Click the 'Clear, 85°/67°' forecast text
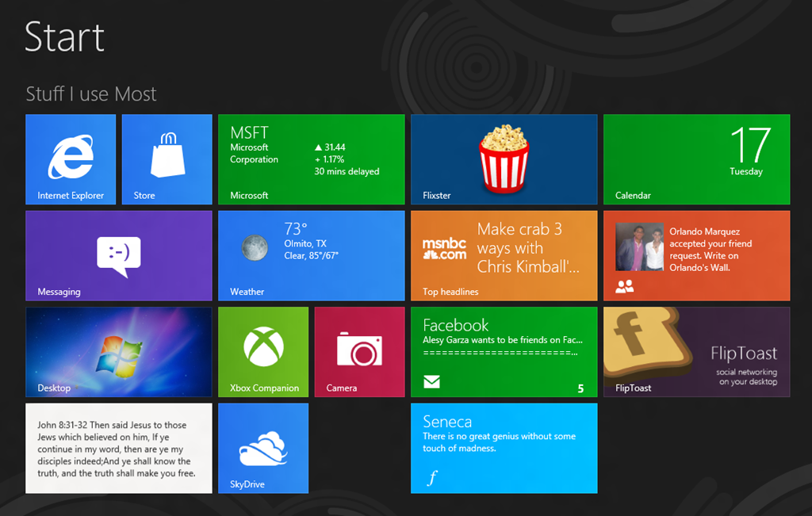This screenshot has width=812, height=516. 311,256
